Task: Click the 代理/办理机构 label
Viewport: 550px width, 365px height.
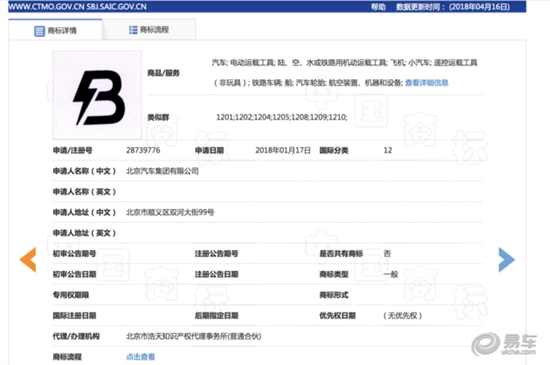Action: (x=76, y=336)
